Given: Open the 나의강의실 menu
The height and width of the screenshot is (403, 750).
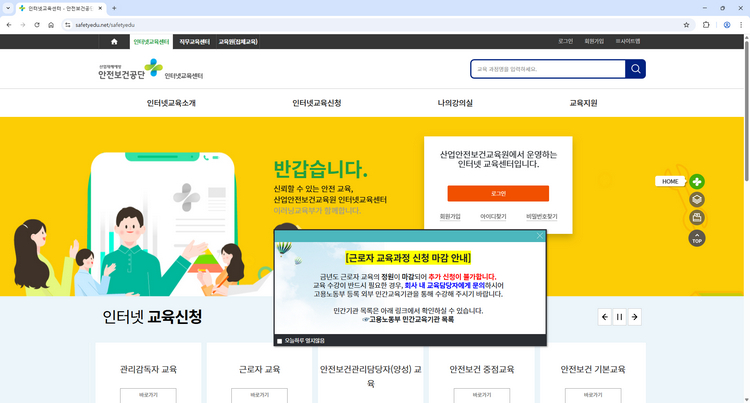Looking at the screenshot, I should click(x=455, y=103).
